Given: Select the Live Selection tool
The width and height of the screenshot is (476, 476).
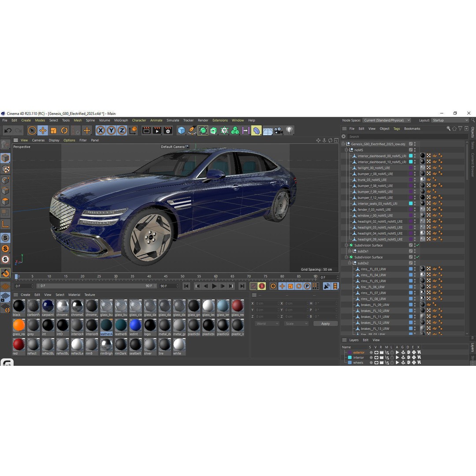Looking at the screenshot, I should (32, 130).
